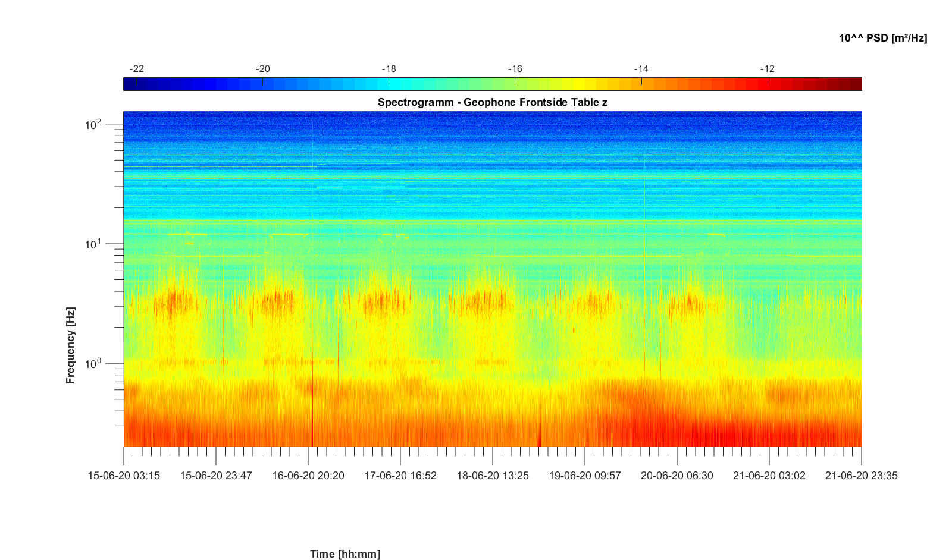Select the colorbar label '10^^ PSD [m²/Hz]'
Viewport: 952px width, 560px height.
[x=883, y=38]
